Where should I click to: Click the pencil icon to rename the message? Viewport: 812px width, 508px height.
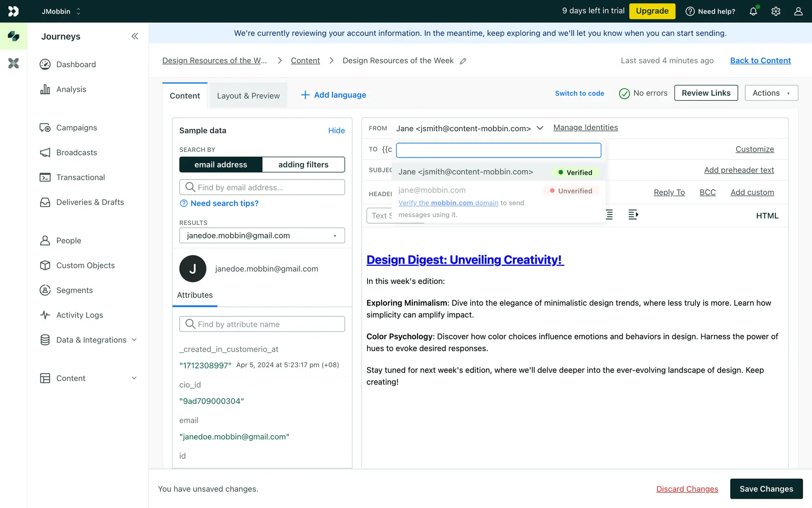463,61
